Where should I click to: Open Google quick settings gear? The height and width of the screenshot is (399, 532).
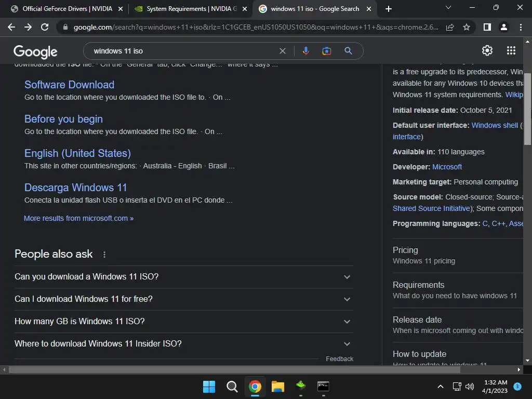[x=487, y=50]
